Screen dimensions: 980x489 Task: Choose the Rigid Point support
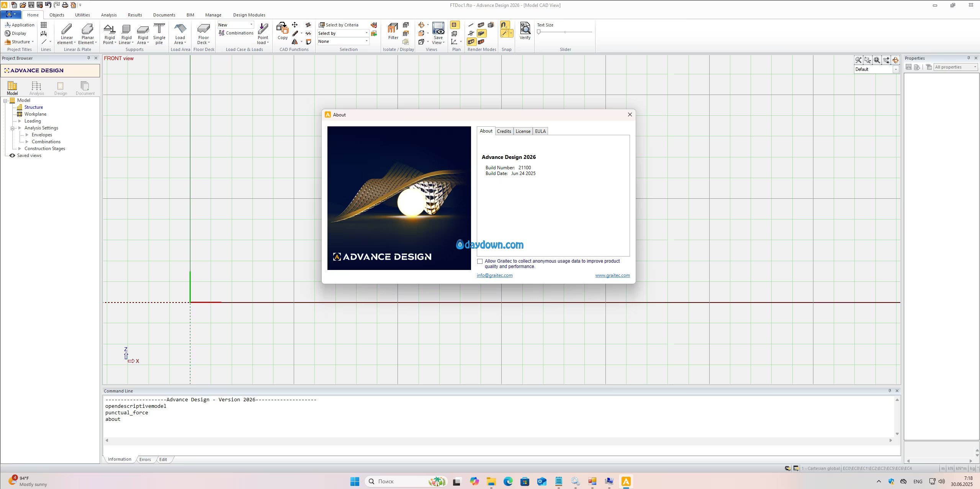pyautogui.click(x=110, y=34)
